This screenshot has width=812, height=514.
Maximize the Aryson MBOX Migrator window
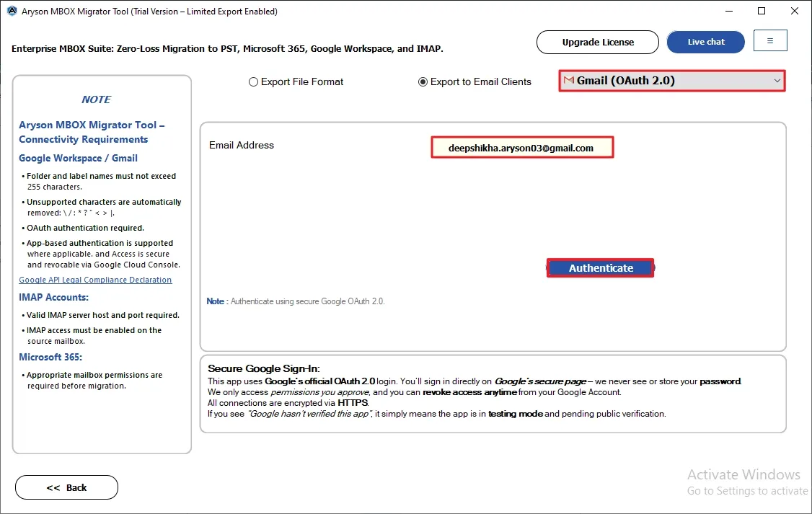click(x=762, y=11)
